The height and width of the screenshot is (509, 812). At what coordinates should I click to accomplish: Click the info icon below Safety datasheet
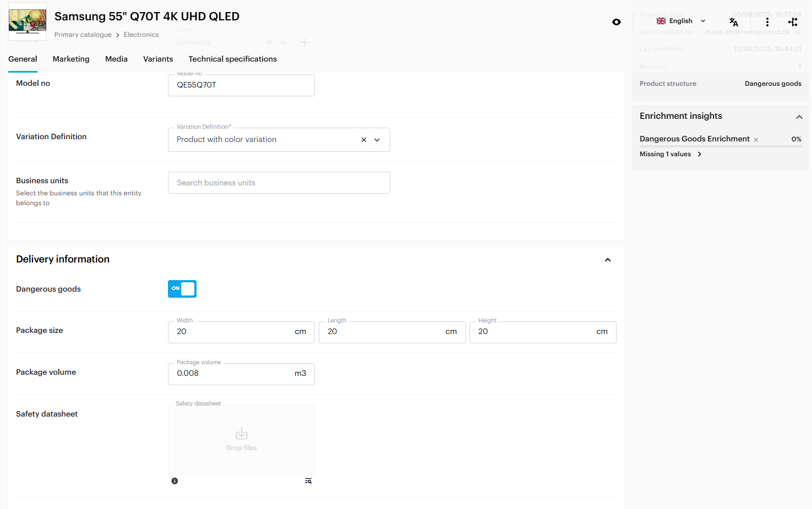click(175, 481)
